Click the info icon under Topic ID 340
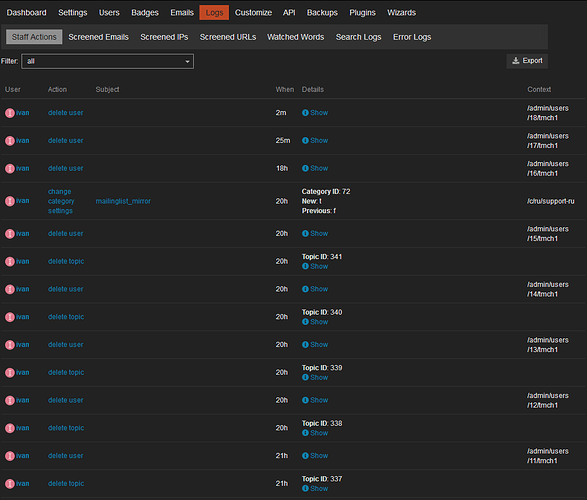This screenshot has height=500, width=587. click(305, 322)
